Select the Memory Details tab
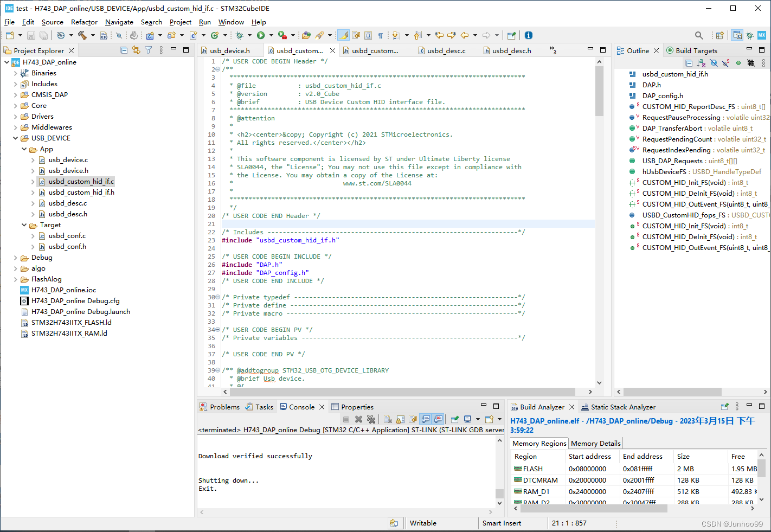This screenshot has width=771, height=532. pyautogui.click(x=596, y=444)
